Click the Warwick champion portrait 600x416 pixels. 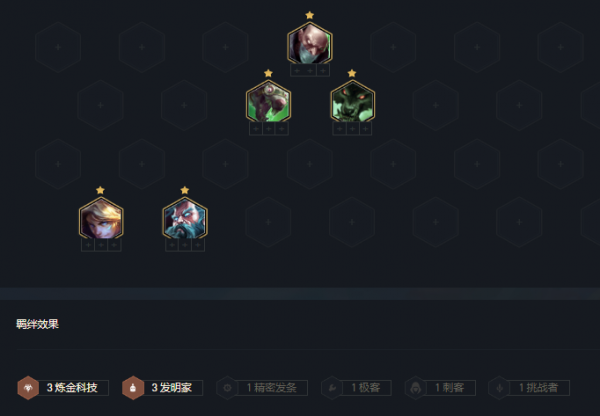pyautogui.click(x=352, y=101)
